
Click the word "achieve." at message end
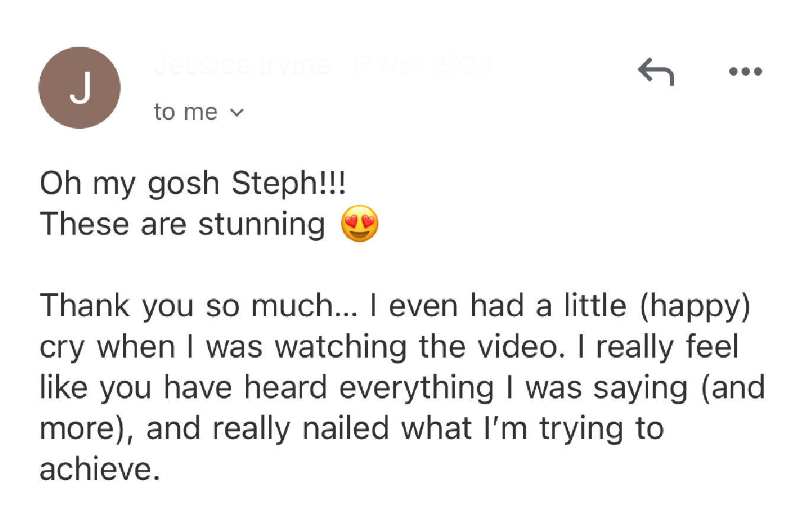click(100, 470)
